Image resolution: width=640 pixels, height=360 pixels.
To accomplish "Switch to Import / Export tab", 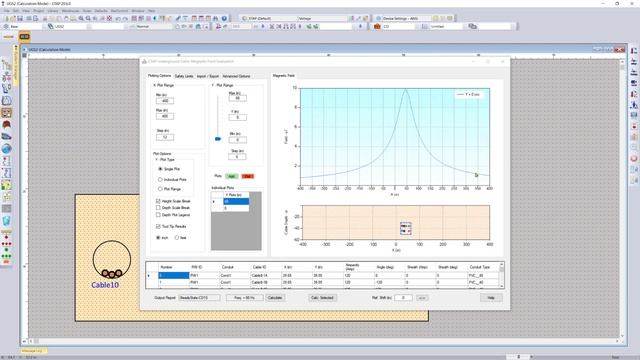I will [x=208, y=76].
